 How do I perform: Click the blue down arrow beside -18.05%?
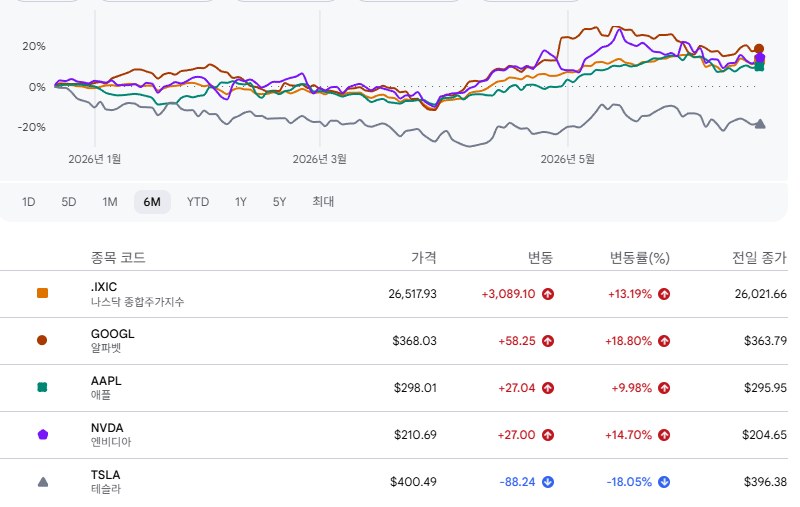point(664,482)
